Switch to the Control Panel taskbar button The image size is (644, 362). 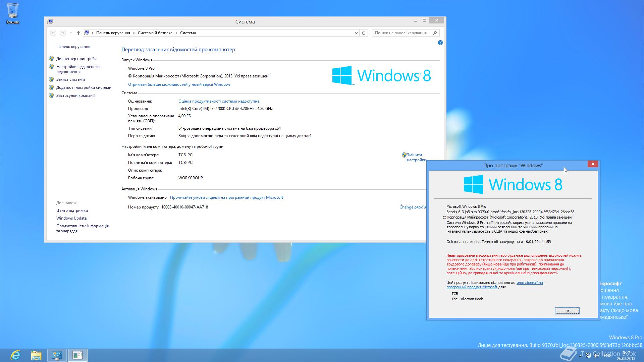coord(57,355)
